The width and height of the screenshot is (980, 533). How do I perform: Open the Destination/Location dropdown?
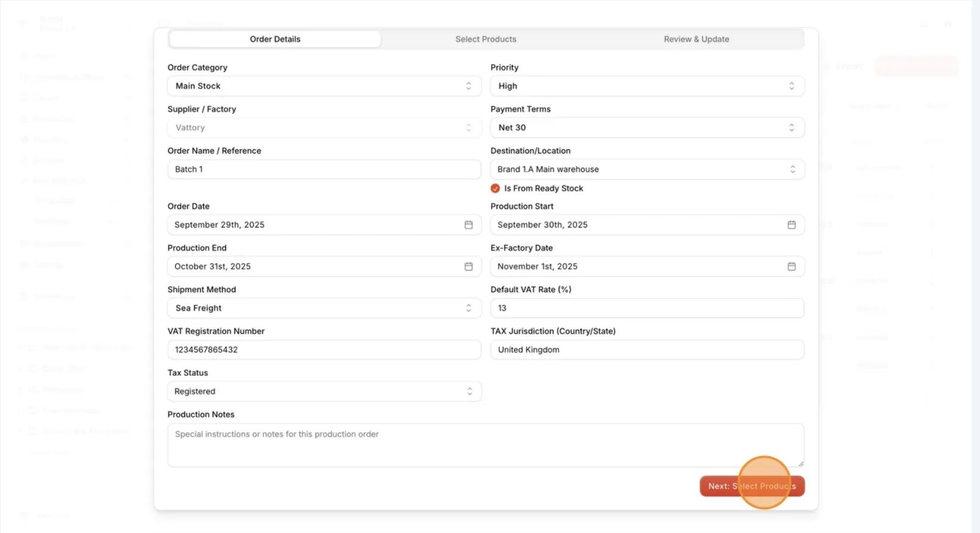pyautogui.click(x=647, y=169)
